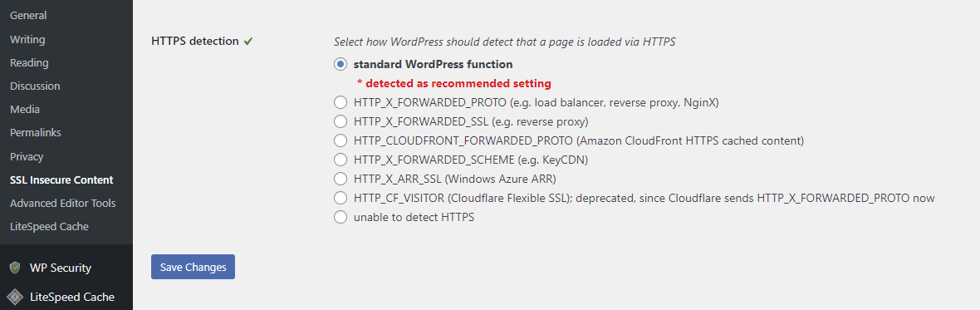Open Discussion settings in sidebar
Screen dimensions: 980x310
pos(35,86)
